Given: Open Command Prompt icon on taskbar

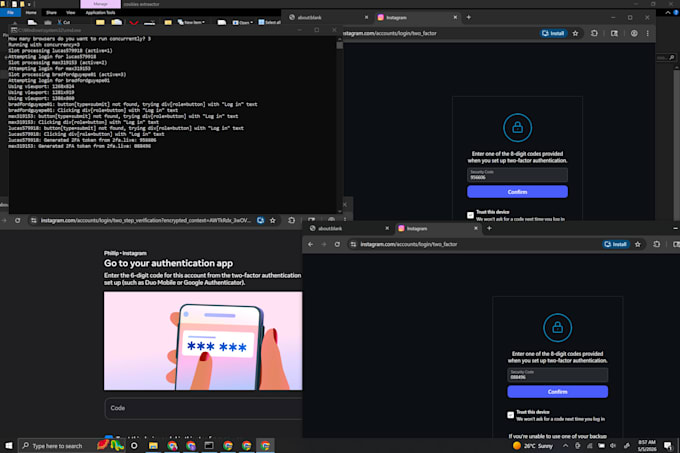Looking at the screenshot, I should point(209,446).
